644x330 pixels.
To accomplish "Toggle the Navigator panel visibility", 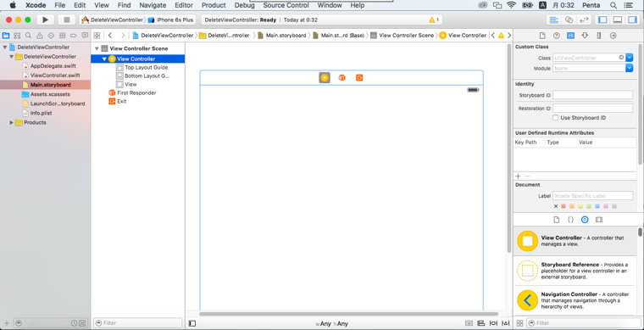I will (602, 20).
